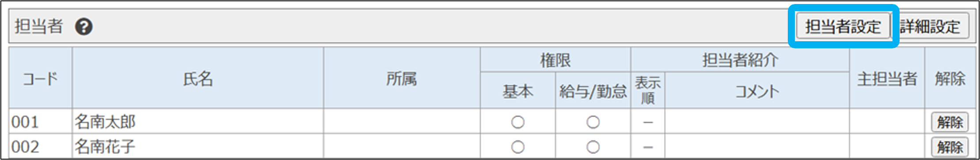Click 解除 button for 名南太郎
The height and width of the screenshot is (160, 980).
(950, 122)
